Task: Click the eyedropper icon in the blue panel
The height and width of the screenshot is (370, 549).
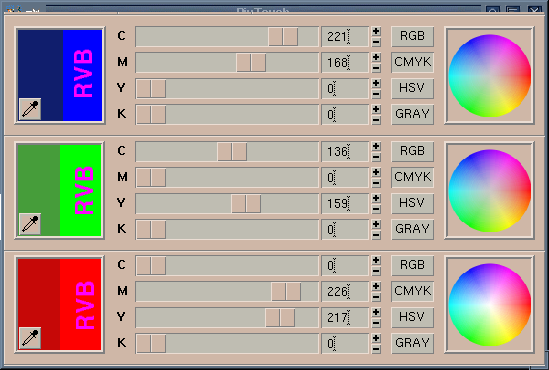Action: point(30,109)
